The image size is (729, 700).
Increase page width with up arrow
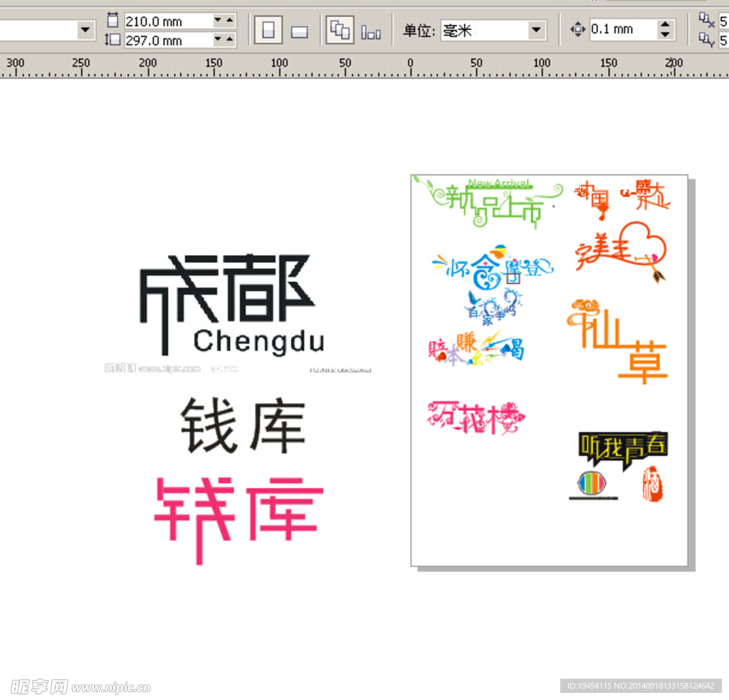(229, 21)
